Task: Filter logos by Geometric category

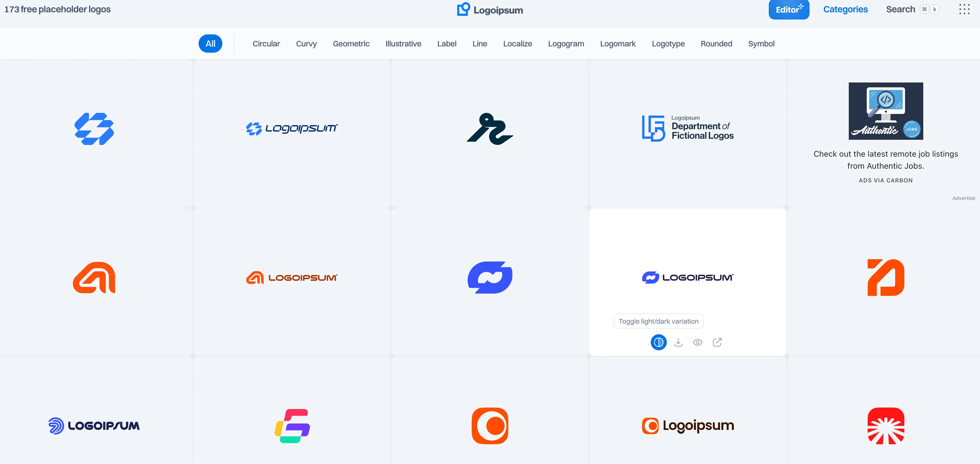Action: [351, 44]
